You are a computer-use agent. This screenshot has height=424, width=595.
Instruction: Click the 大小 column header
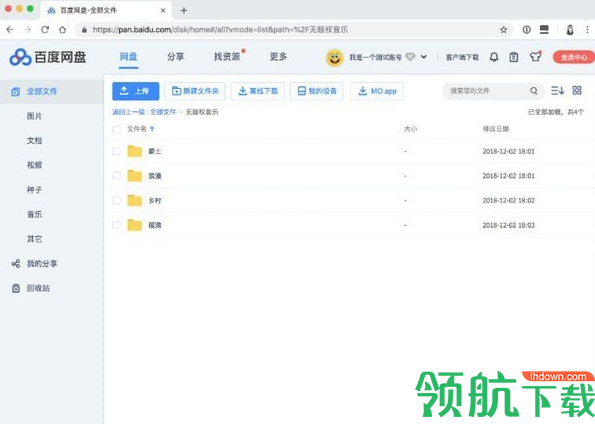410,129
